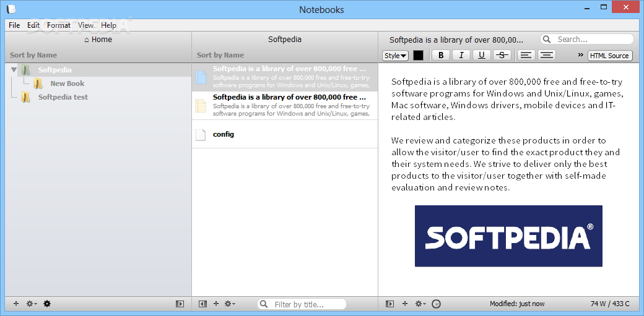Toggle bold formatting button
The height and width of the screenshot is (316, 644).
click(441, 56)
